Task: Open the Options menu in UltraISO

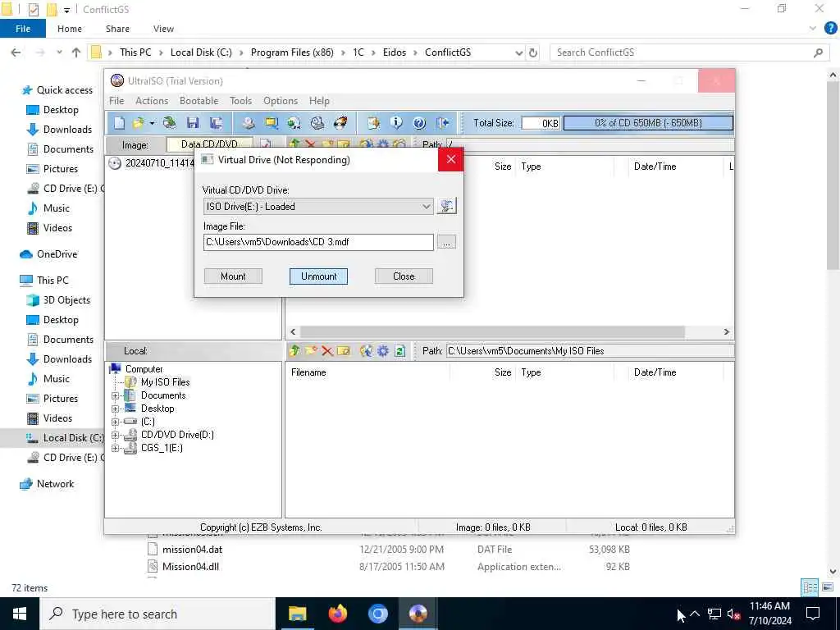Action: point(281,101)
